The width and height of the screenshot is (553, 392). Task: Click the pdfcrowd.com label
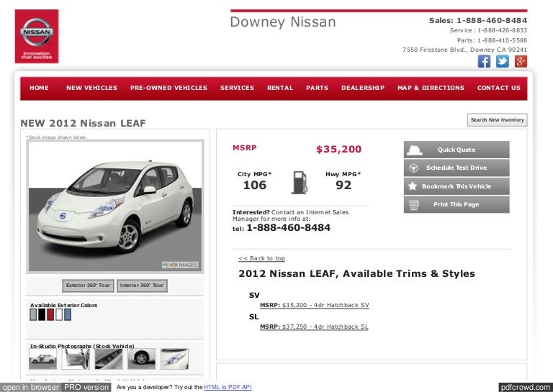526,387
